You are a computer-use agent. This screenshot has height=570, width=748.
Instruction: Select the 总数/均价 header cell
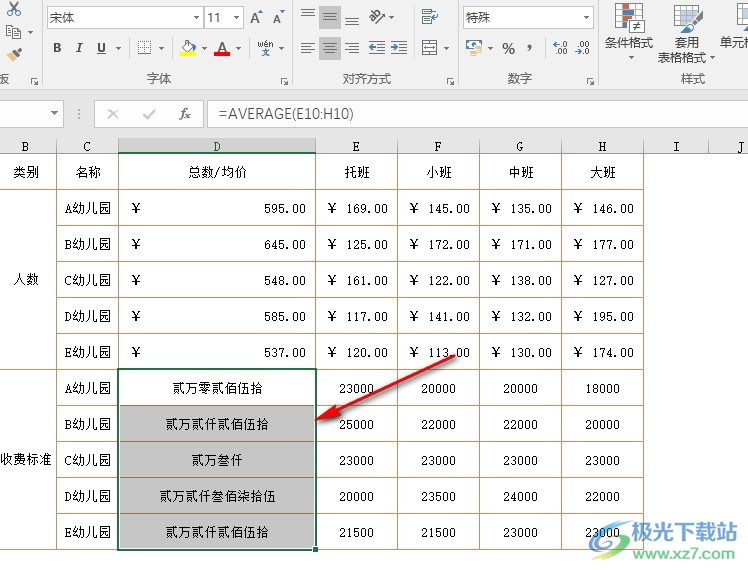click(x=217, y=172)
